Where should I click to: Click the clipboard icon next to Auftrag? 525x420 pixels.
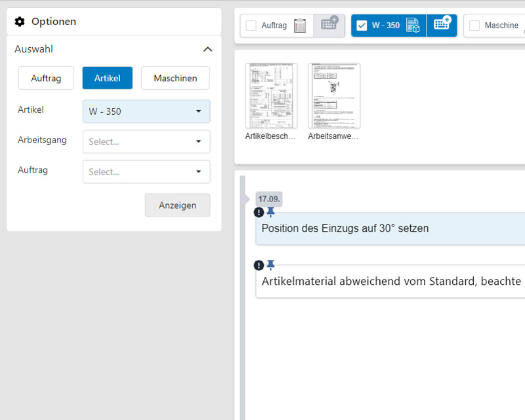300,25
